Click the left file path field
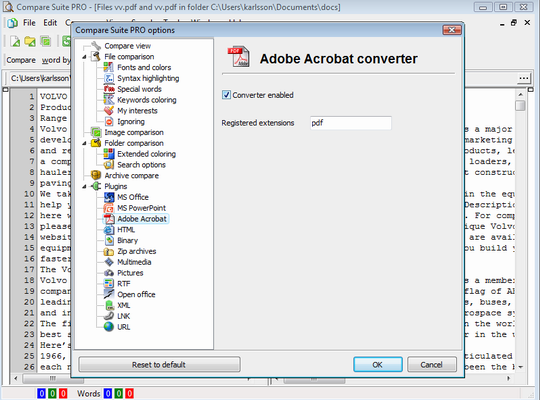The height and width of the screenshot is (400, 540). [x=40, y=79]
